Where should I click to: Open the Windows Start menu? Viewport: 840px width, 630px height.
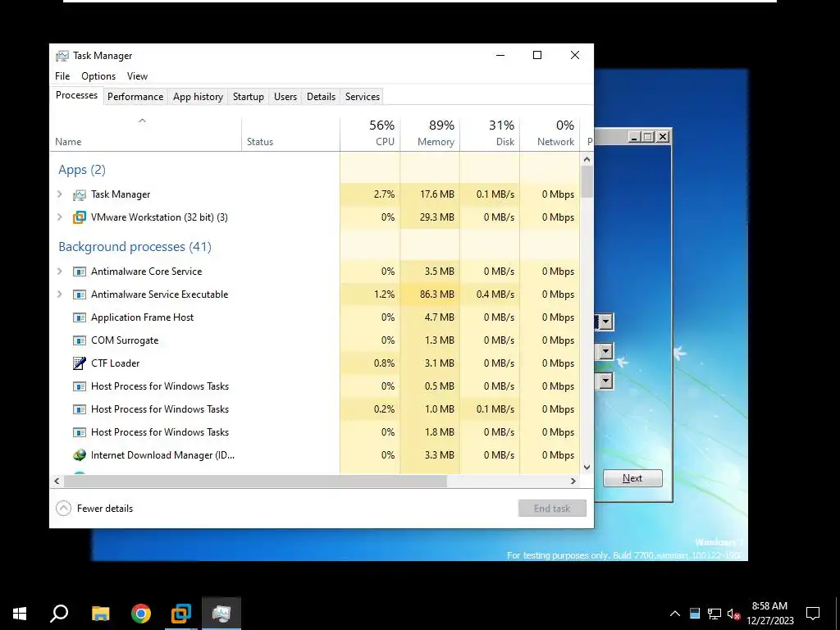(20, 614)
